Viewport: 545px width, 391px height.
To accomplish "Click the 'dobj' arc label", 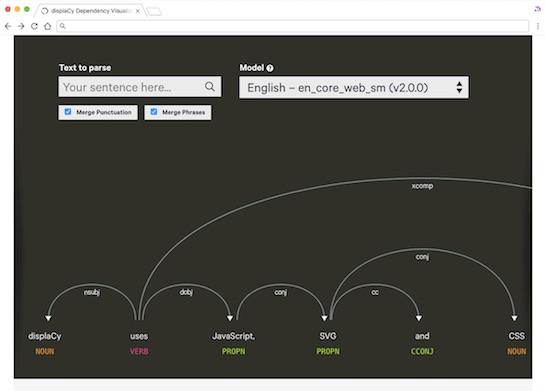I will (x=186, y=292).
